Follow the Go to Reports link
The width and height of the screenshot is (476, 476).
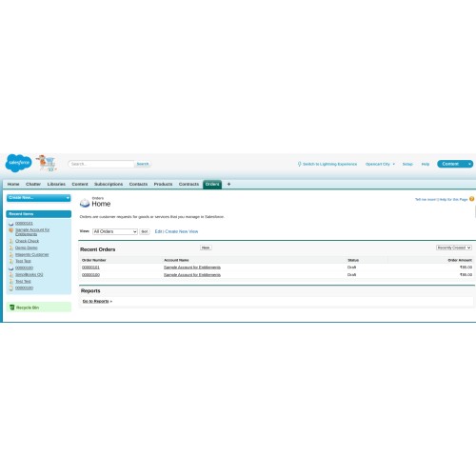pos(97,301)
